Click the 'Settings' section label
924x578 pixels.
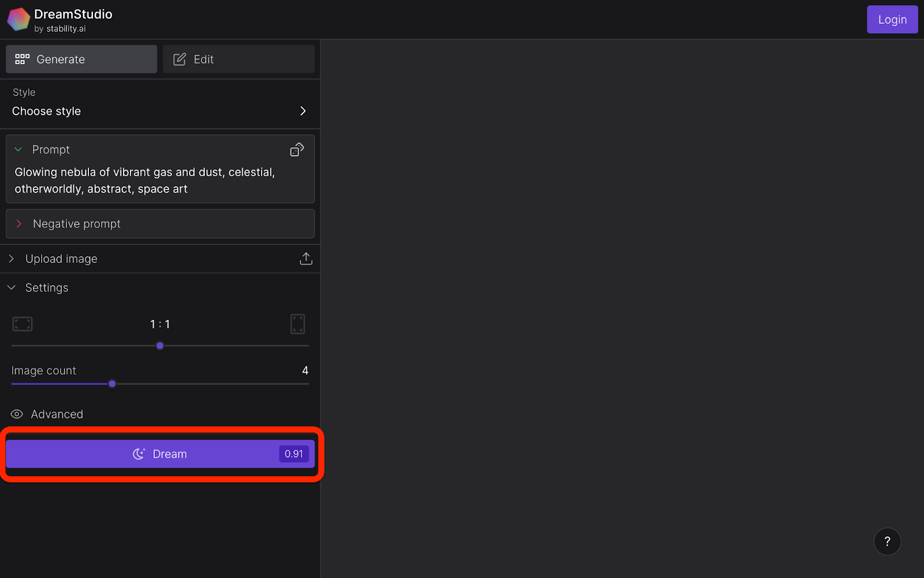point(47,288)
